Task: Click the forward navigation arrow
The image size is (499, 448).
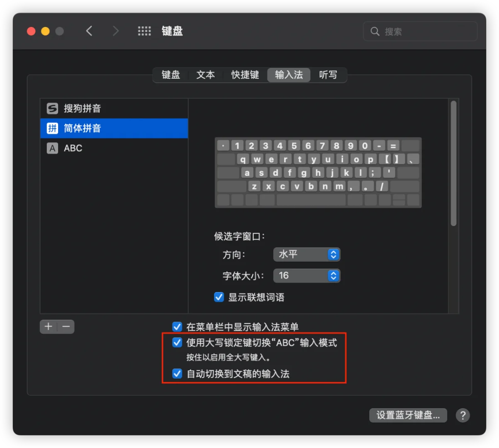Action: (116, 31)
